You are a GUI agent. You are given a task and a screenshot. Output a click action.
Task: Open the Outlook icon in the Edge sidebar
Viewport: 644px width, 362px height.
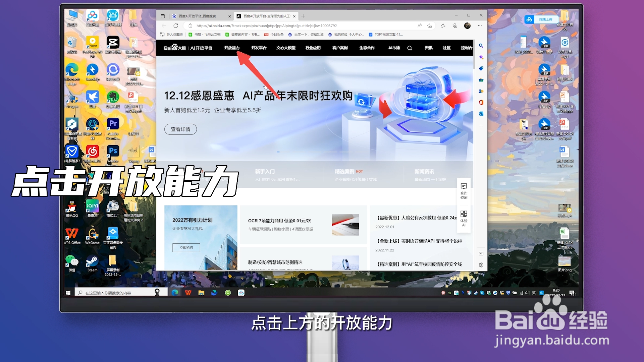(481, 114)
